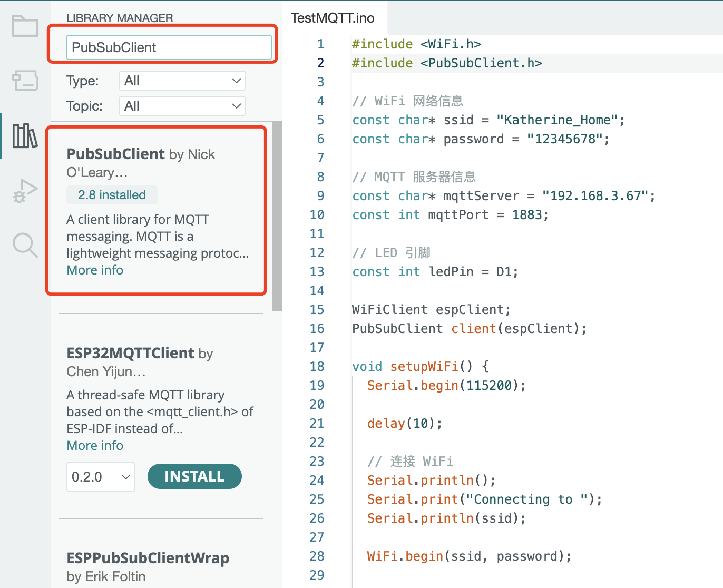Click the 2.8 installed badge
723x588 pixels.
tap(112, 195)
